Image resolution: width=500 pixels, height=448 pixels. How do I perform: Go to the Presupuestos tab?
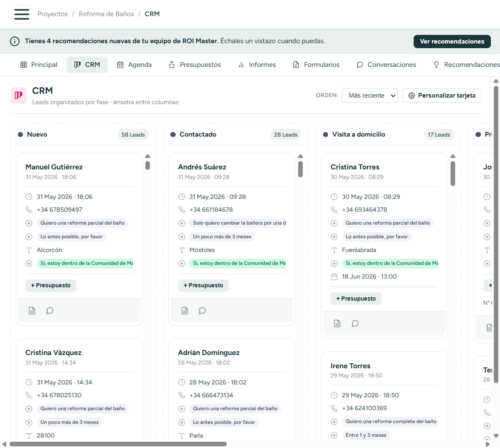click(195, 65)
